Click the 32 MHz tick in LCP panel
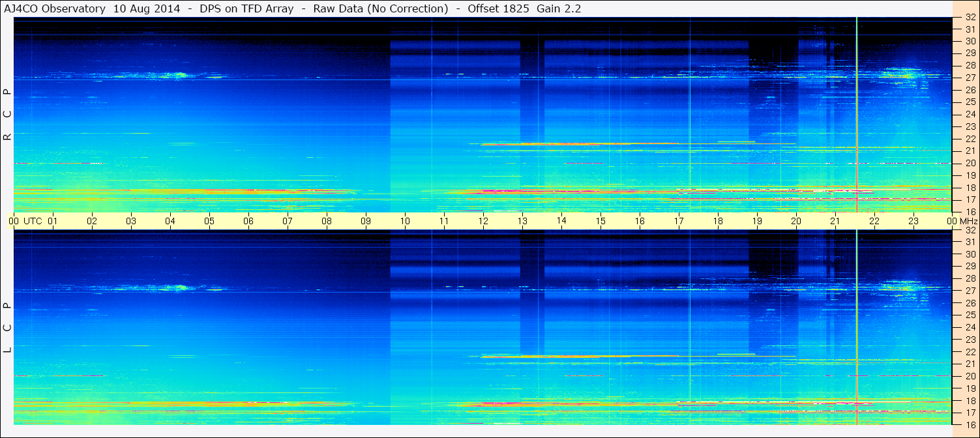The image size is (980, 438). pos(970,230)
